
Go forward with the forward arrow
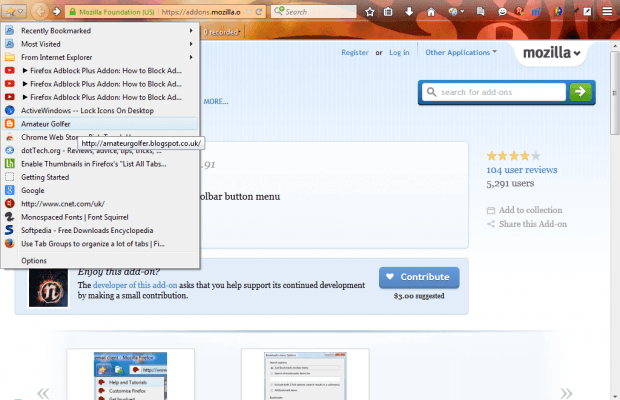click(57, 12)
